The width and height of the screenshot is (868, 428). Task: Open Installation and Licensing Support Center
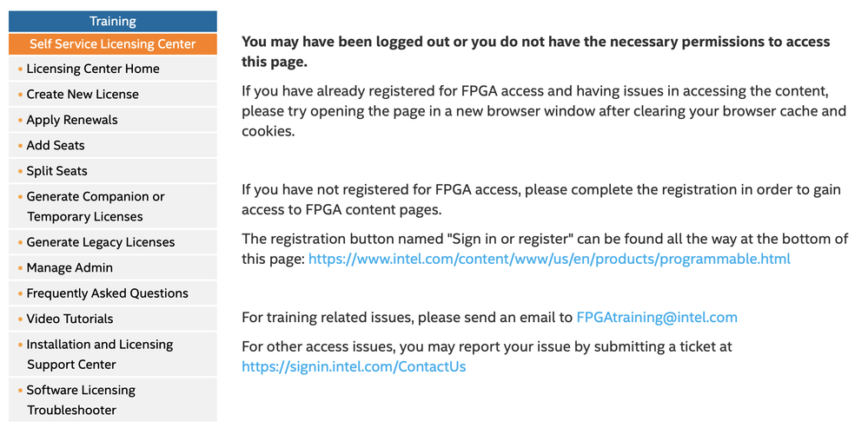(x=99, y=354)
